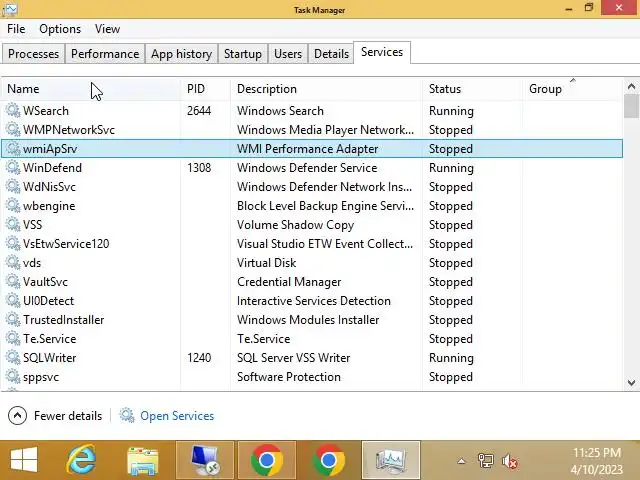The width and height of the screenshot is (640, 480).
Task: Click the Open Services link
Action: [x=177, y=416]
